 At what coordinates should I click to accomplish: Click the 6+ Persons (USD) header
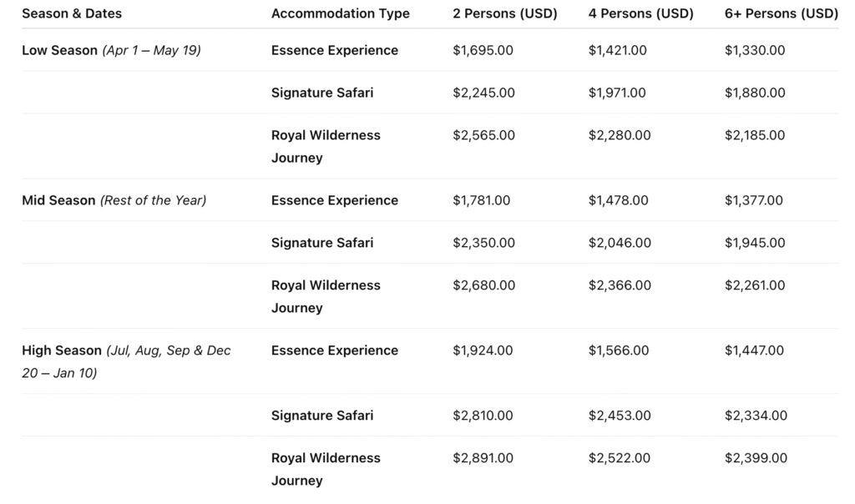pyautogui.click(x=781, y=13)
